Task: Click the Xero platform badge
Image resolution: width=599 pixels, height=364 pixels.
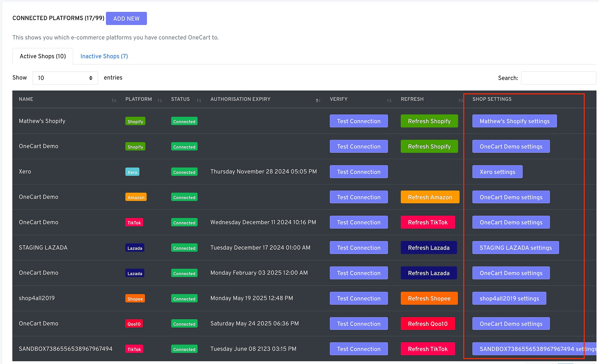Action: 132,172
